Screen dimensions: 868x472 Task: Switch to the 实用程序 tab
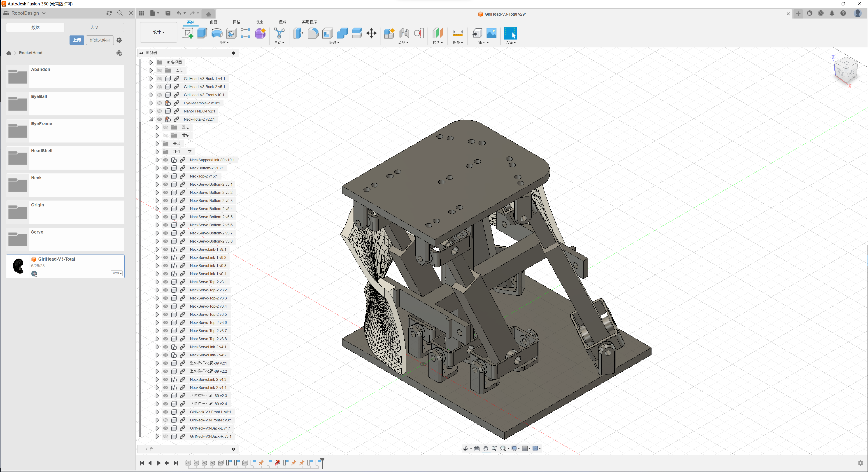[309, 22]
